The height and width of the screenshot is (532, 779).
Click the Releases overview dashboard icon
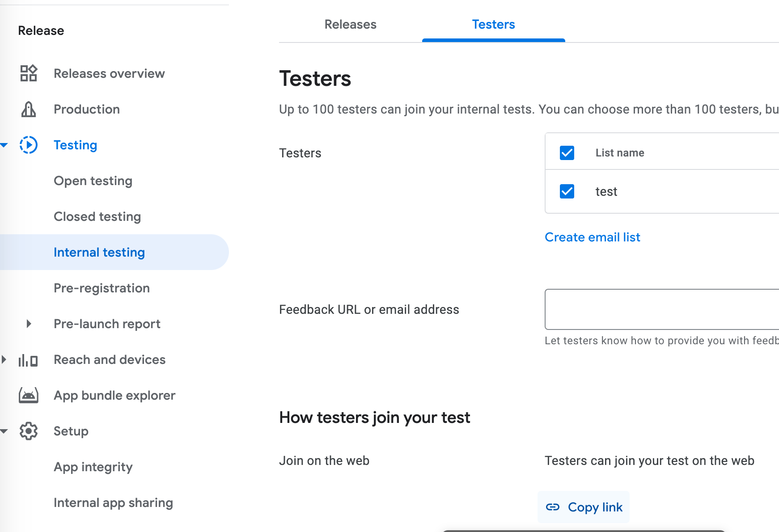tap(29, 73)
